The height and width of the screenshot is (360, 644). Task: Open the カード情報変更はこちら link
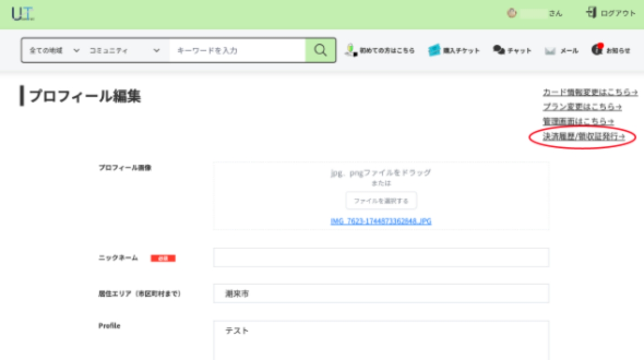pyautogui.click(x=590, y=92)
